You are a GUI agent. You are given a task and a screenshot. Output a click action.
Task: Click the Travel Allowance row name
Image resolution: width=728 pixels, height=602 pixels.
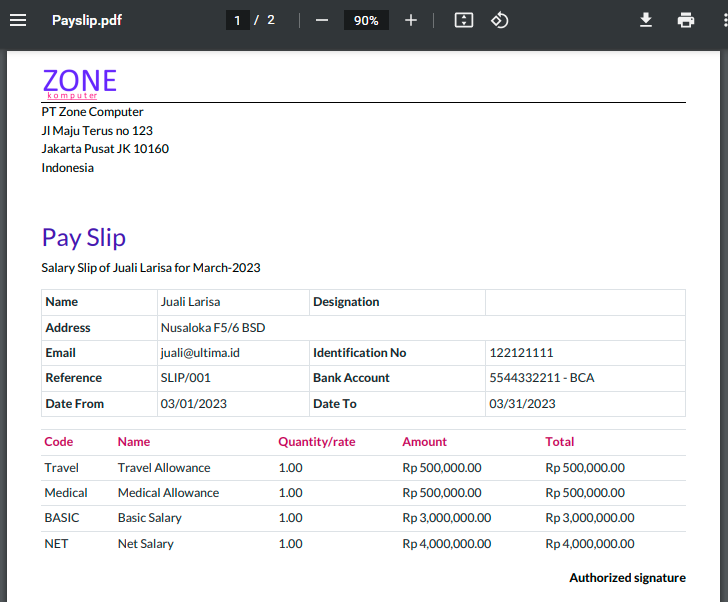pyautogui.click(x=164, y=468)
